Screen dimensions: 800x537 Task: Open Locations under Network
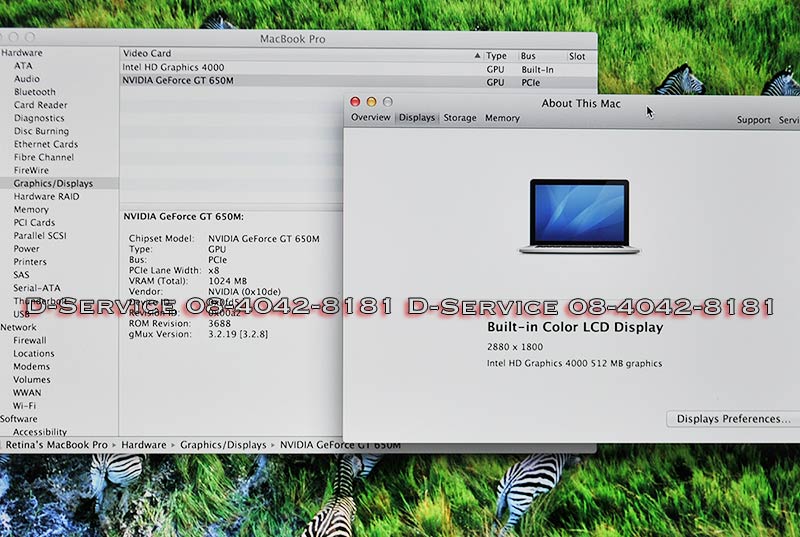(34, 353)
